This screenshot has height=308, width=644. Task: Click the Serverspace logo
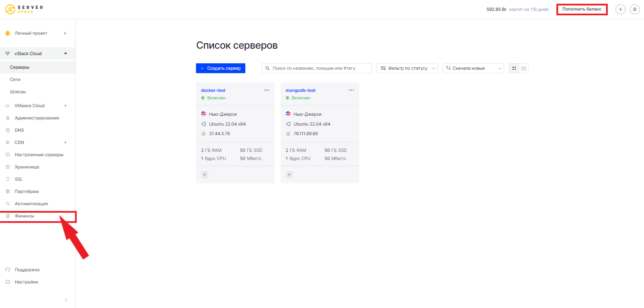pyautogui.click(x=24, y=9)
